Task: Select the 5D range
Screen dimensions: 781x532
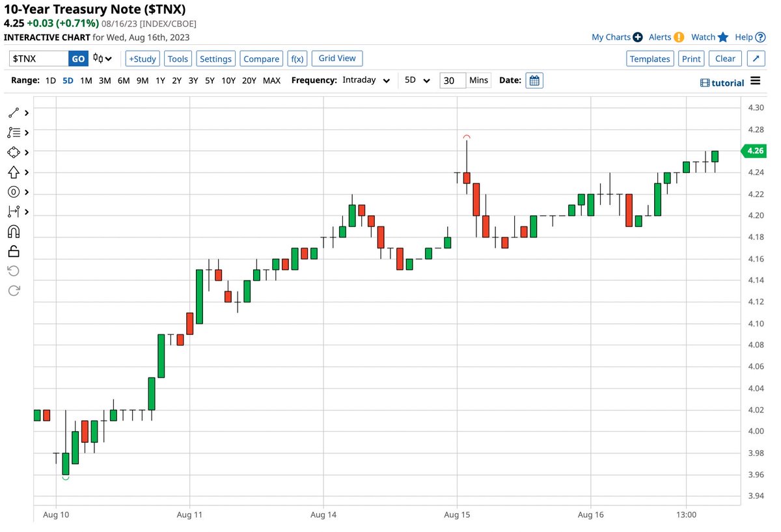Action: pos(68,81)
